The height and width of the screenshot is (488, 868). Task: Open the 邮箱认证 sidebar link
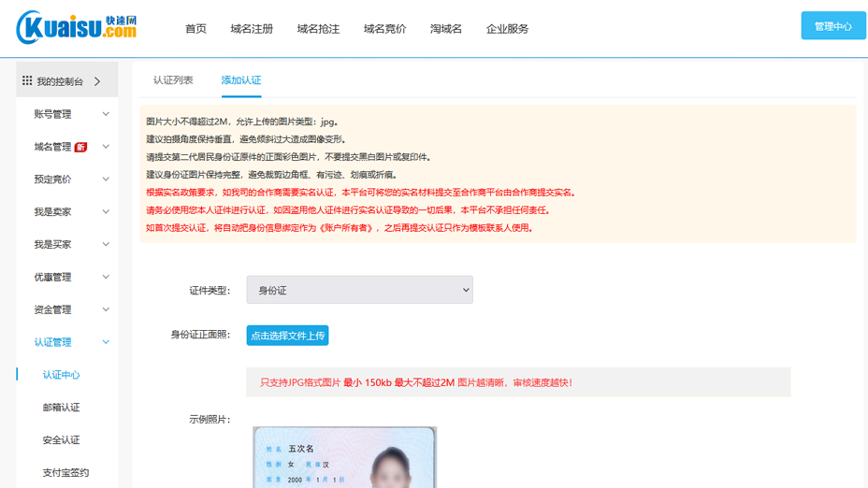pyautogui.click(x=62, y=408)
